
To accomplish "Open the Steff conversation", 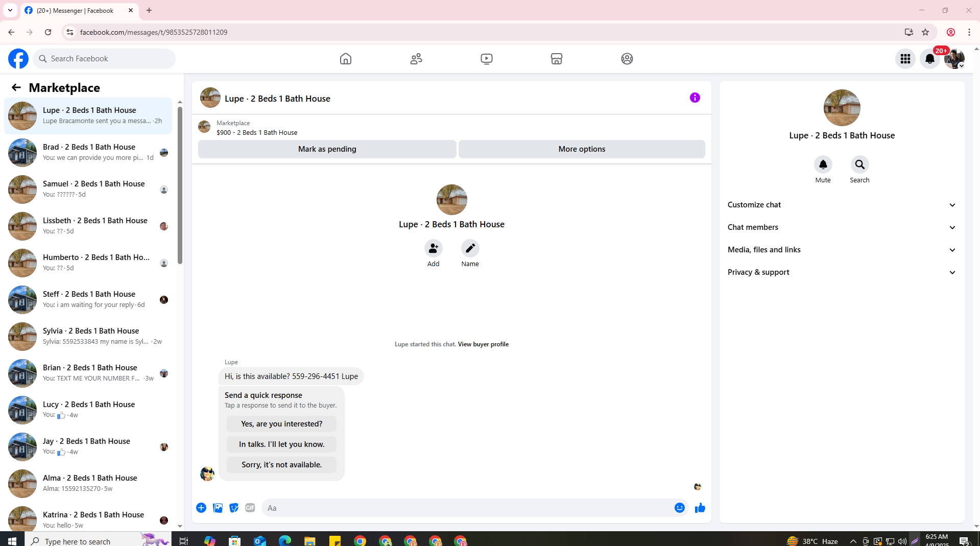I will click(x=88, y=300).
